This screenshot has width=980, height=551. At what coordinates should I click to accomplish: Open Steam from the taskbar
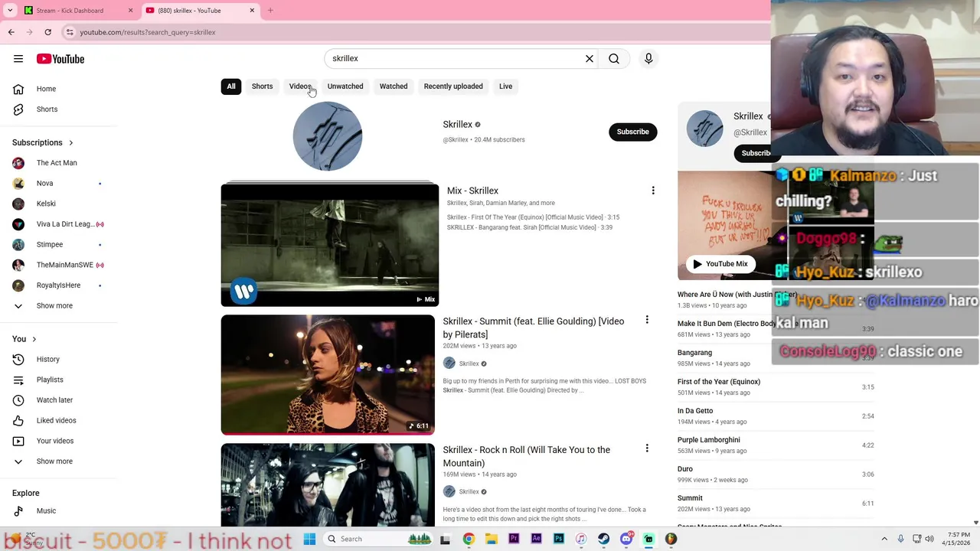coord(603,539)
